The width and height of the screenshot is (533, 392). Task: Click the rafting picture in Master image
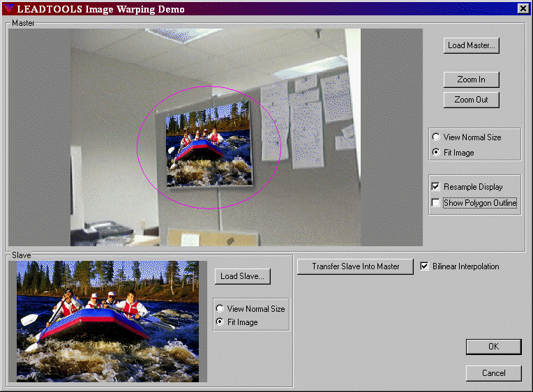(209, 144)
